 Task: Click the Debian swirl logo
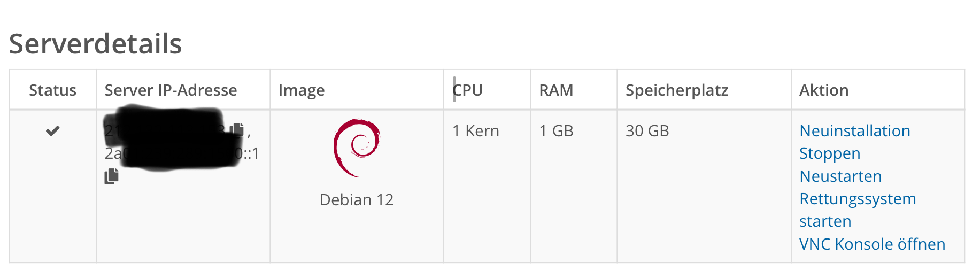(x=357, y=148)
